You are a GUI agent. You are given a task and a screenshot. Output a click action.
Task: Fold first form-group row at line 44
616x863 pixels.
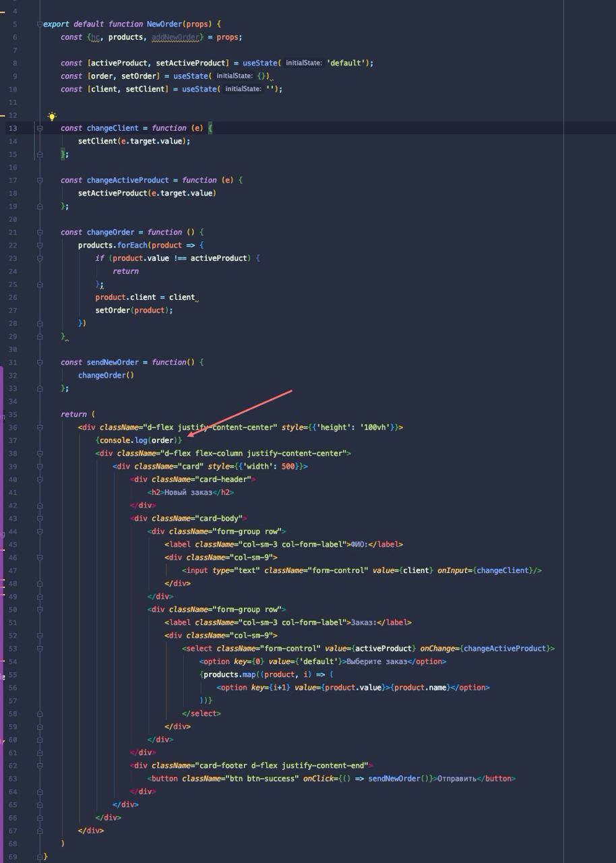pyautogui.click(x=40, y=531)
